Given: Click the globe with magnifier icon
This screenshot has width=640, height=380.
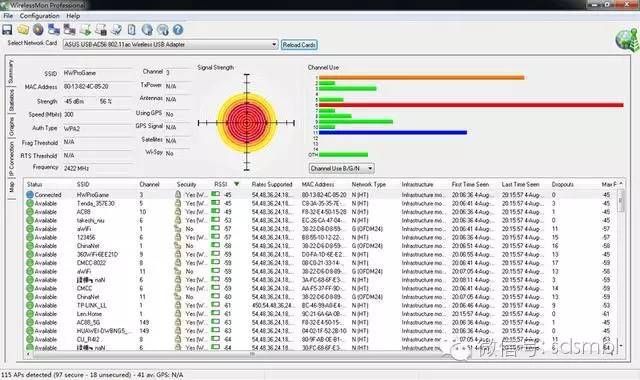Looking at the screenshot, I should [x=162, y=30].
